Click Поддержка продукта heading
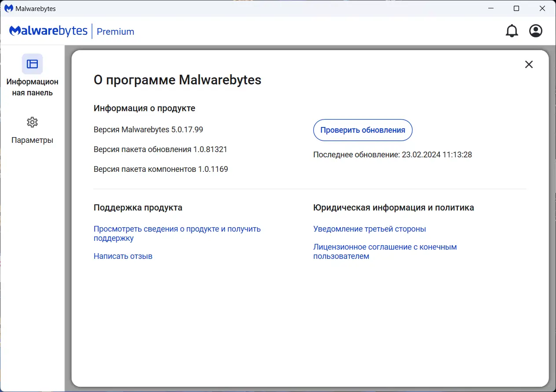 [x=138, y=207]
